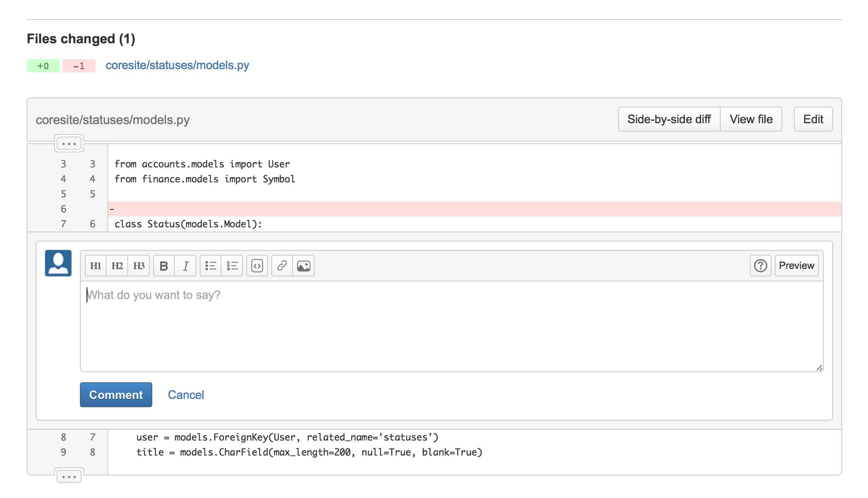
Task: Click the ordered list icon
Action: click(x=232, y=265)
